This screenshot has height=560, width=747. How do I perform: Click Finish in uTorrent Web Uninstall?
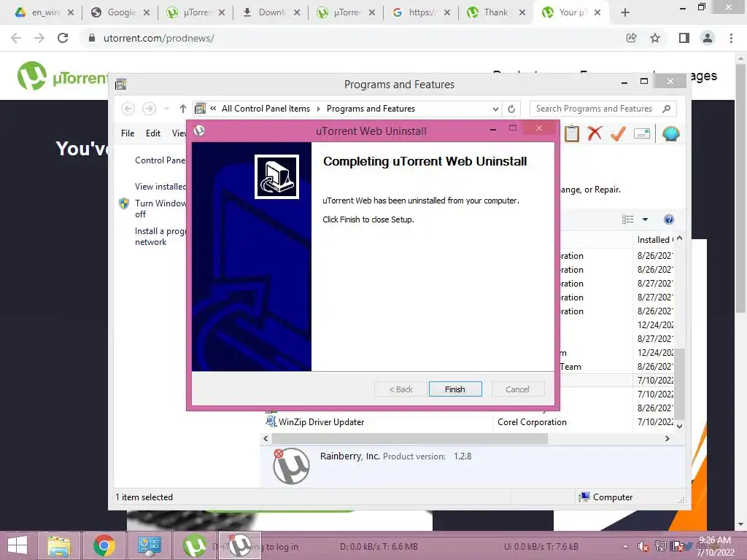[455, 389]
